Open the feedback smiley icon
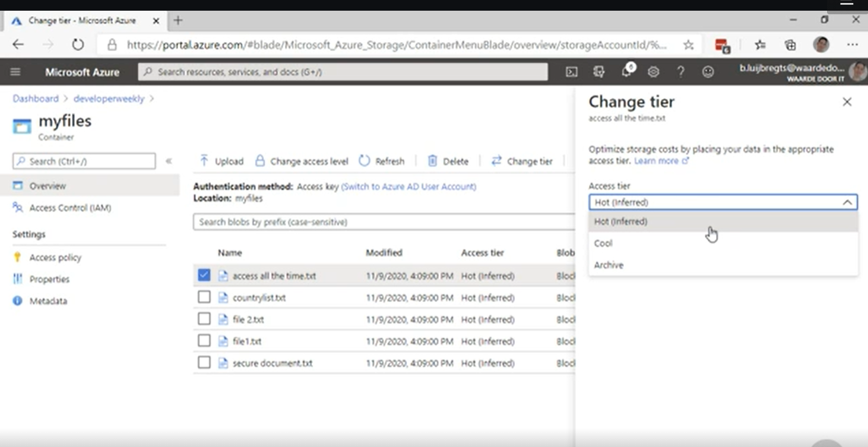Viewport: 868px width, 447px height. tap(708, 72)
